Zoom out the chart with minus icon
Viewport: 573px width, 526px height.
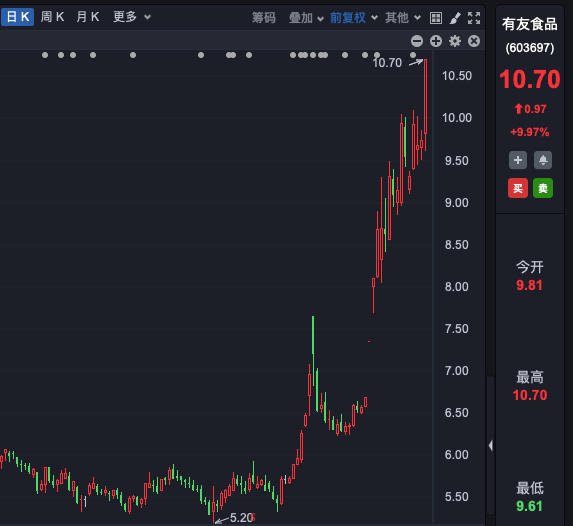417,41
